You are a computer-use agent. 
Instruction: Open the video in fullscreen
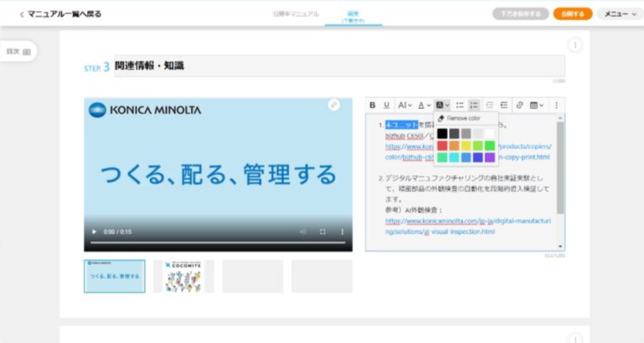(323, 232)
